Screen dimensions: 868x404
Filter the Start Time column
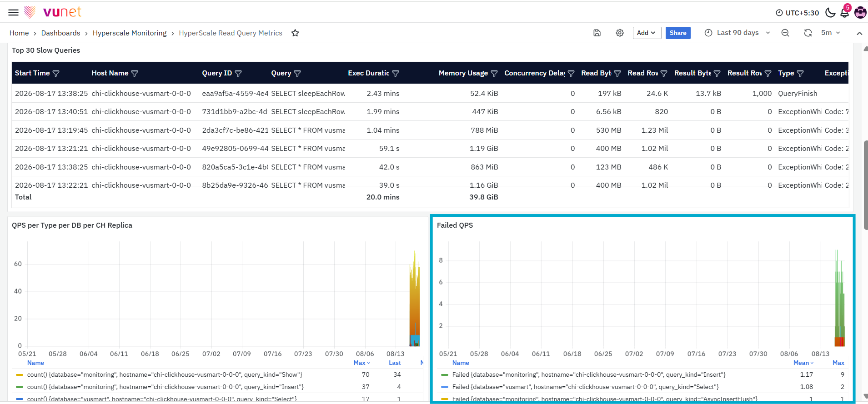tap(56, 73)
